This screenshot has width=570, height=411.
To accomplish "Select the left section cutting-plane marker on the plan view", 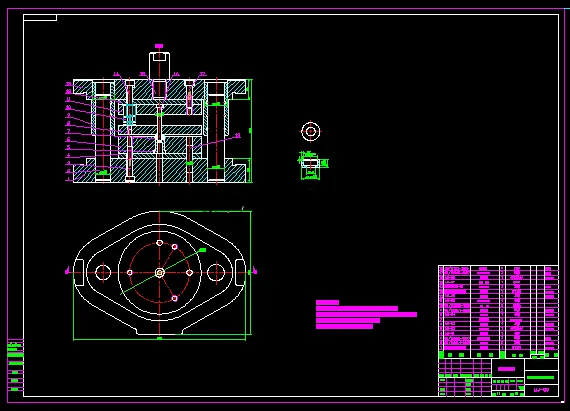I will pos(68,271).
